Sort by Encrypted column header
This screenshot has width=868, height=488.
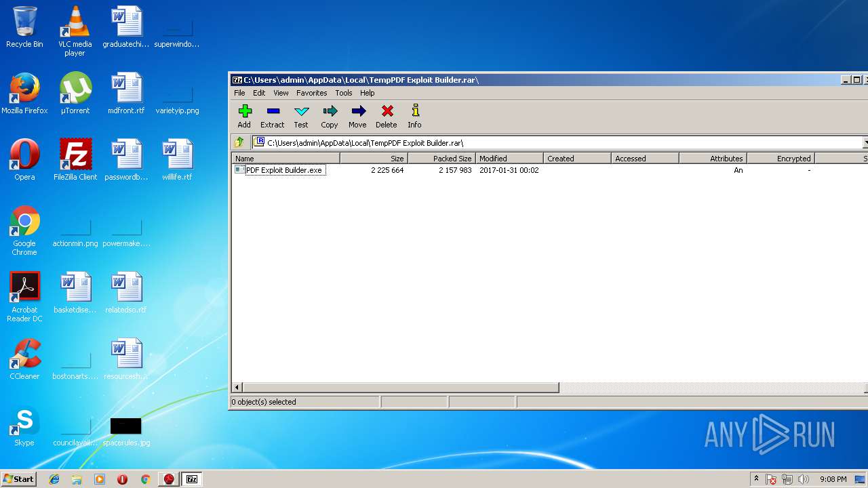(781, 159)
